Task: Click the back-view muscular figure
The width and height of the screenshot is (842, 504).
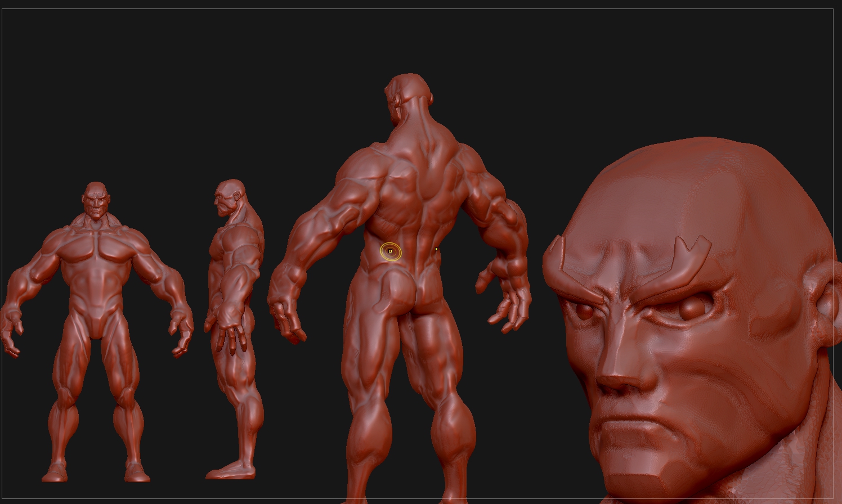Action: pyautogui.click(x=400, y=288)
